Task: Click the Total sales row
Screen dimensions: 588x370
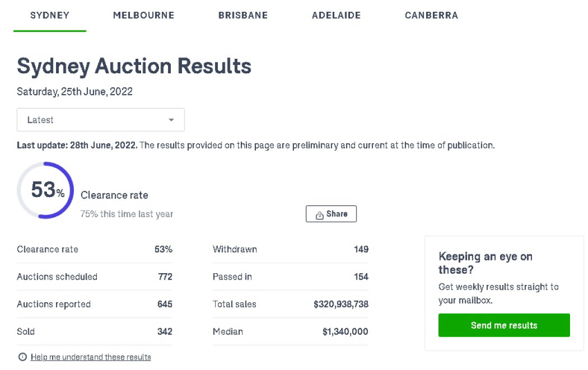Action: (x=291, y=304)
